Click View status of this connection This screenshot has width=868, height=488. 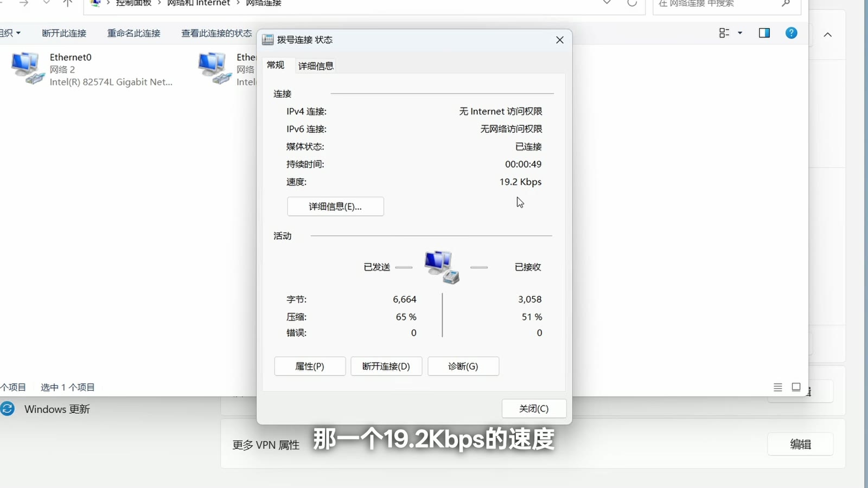click(216, 33)
